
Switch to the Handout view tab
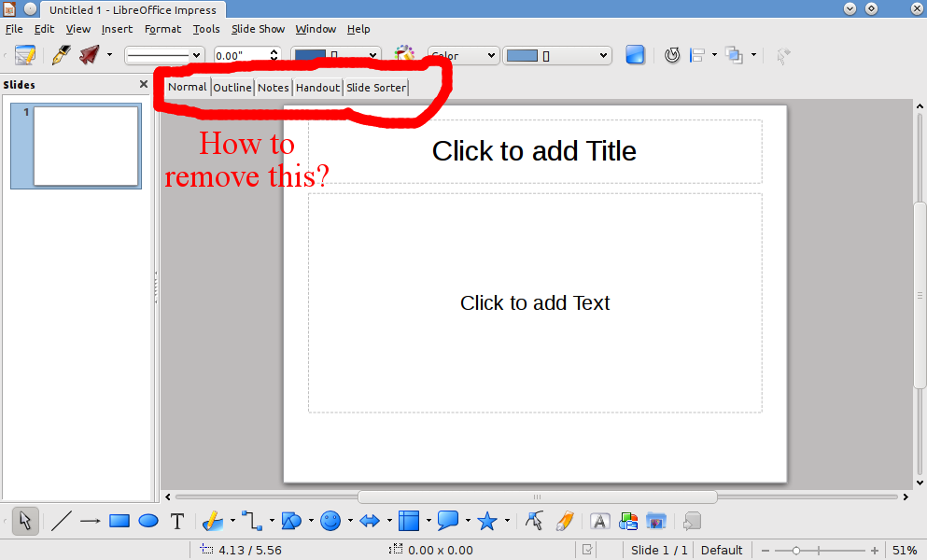click(x=318, y=88)
